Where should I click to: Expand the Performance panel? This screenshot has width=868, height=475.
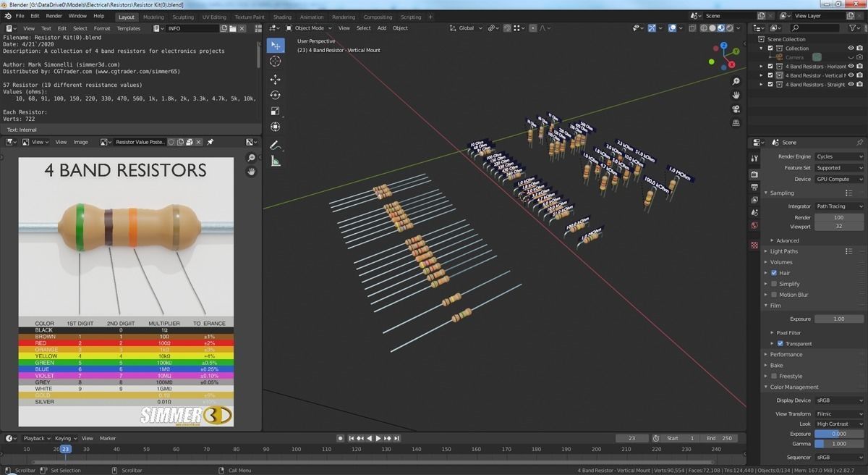point(786,354)
